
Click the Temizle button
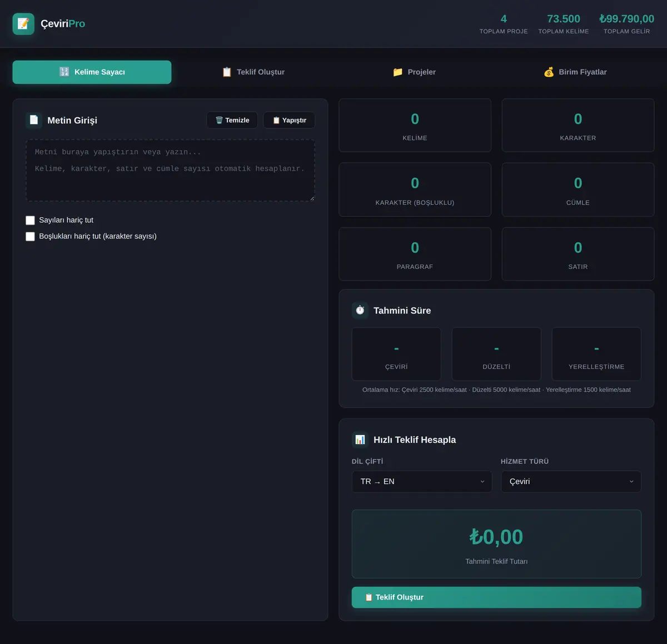232,120
